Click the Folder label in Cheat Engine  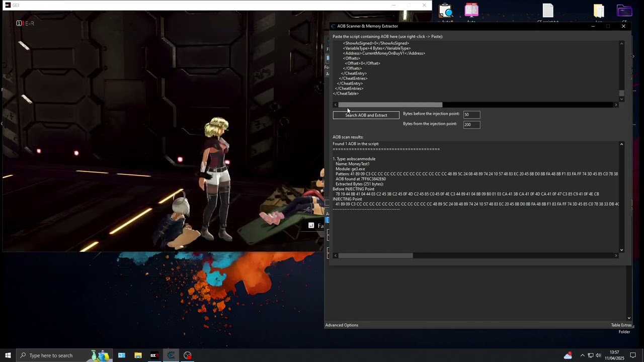point(624,332)
